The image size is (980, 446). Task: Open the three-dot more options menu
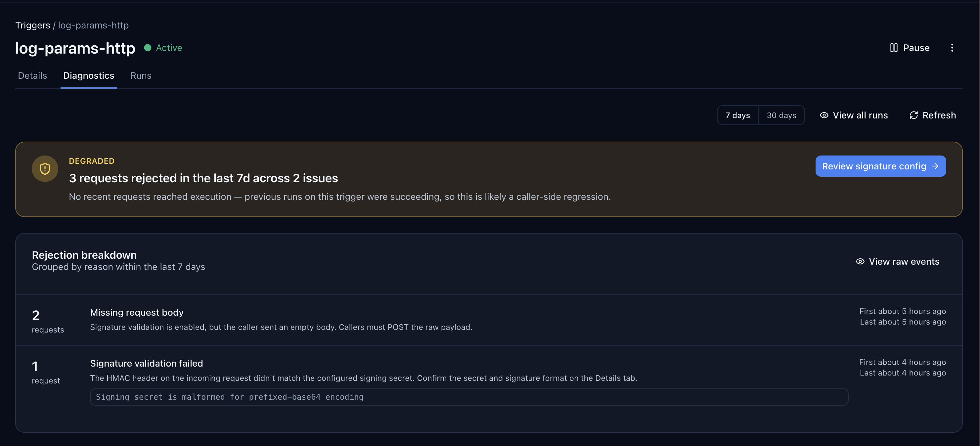952,48
